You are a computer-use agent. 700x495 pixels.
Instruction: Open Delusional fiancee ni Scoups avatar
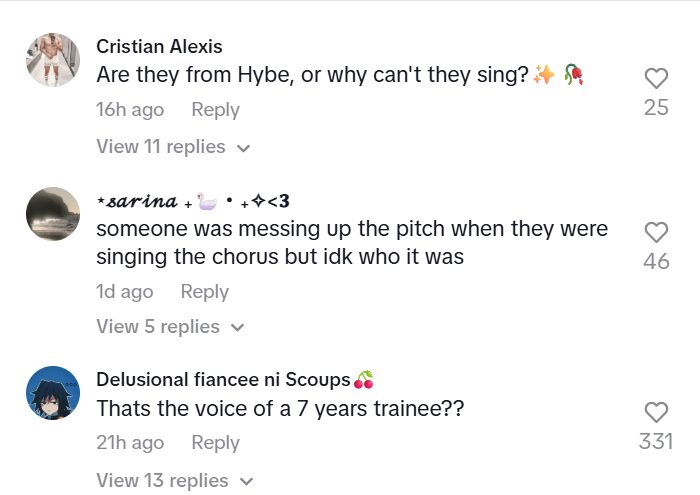point(52,393)
